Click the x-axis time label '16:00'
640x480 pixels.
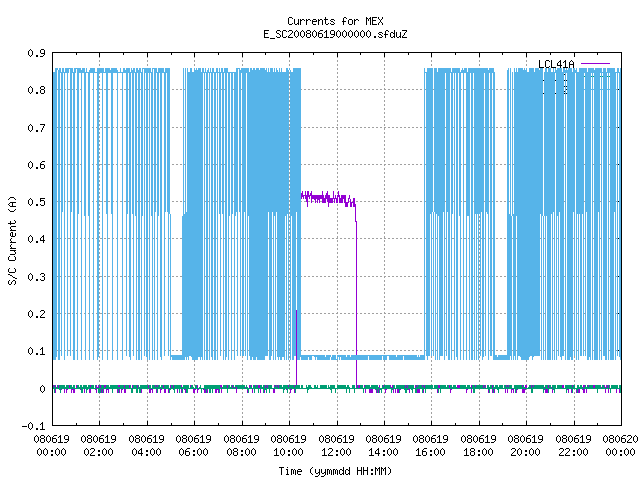pyautogui.click(x=431, y=452)
